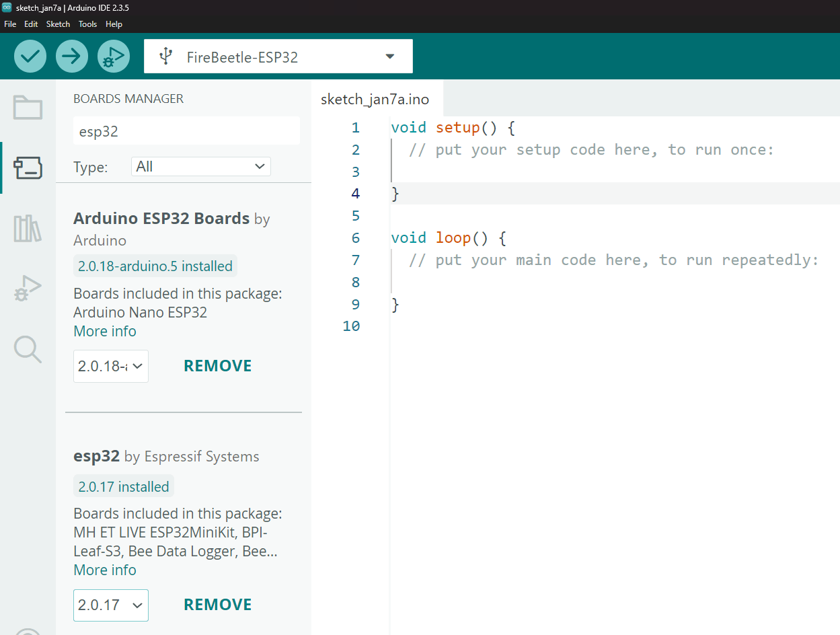Click the Verify sketch checkmark button

point(30,57)
